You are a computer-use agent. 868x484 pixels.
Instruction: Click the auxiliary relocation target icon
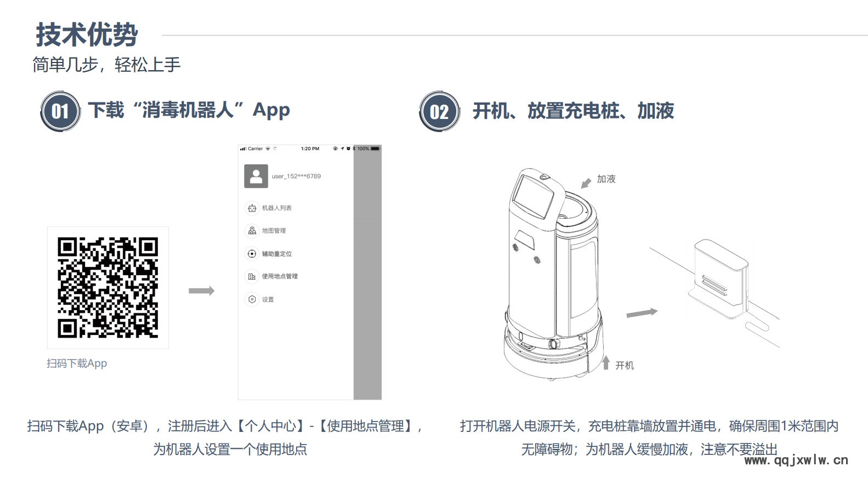tap(252, 254)
